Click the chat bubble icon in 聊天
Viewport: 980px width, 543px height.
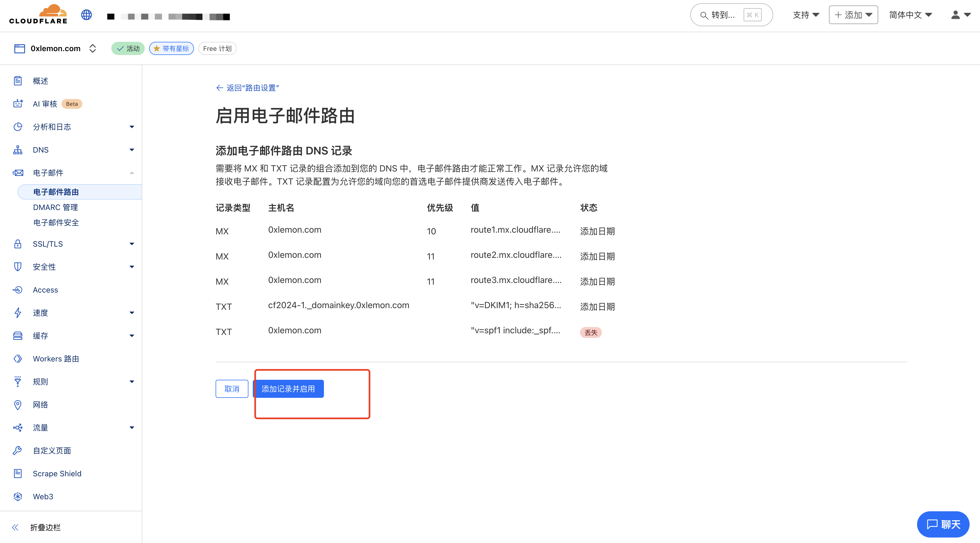(x=932, y=524)
